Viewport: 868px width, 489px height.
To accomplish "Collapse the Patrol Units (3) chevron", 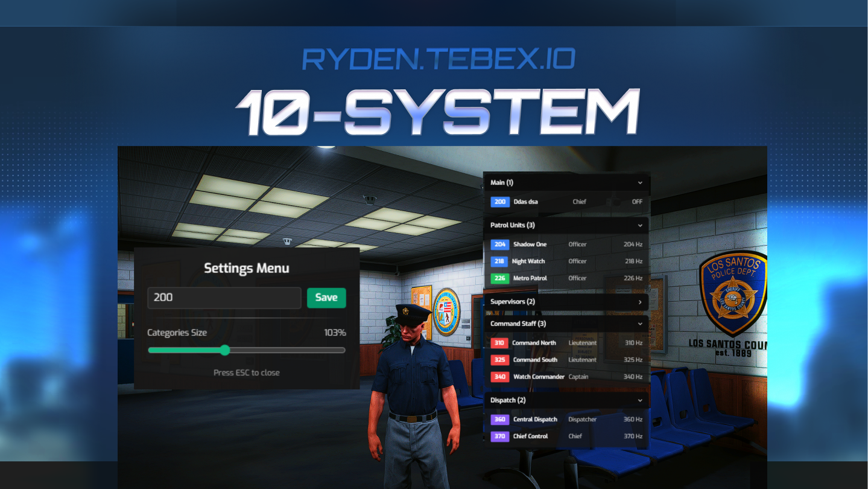I will (x=640, y=225).
